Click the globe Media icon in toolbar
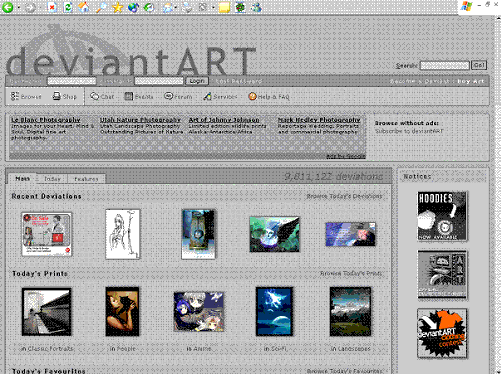 [x=133, y=7]
